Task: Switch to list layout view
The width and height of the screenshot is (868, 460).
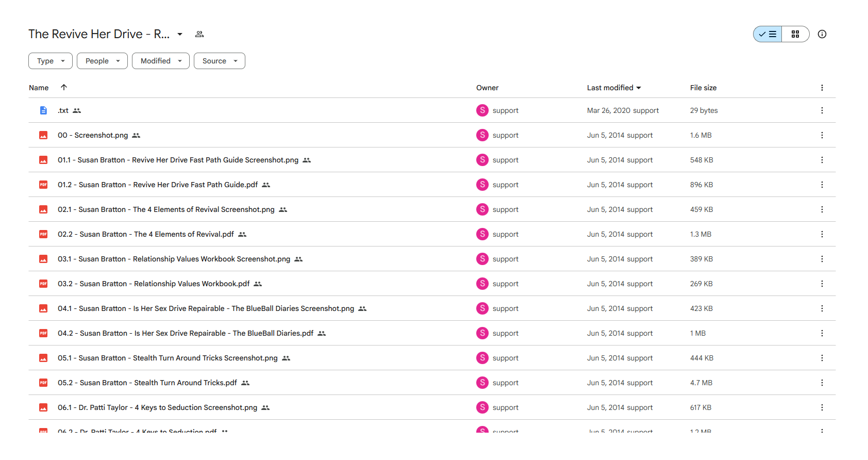Action: tap(767, 34)
